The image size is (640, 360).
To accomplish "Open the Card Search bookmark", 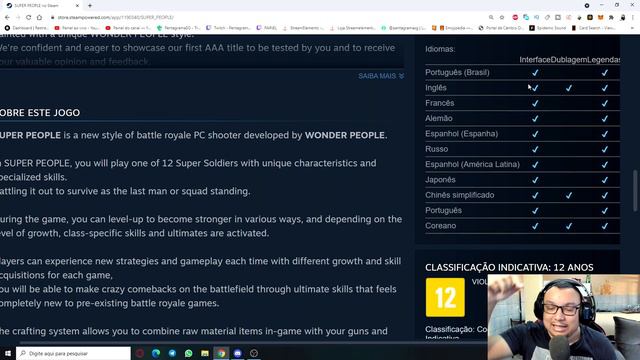I will click(x=593, y=28).
